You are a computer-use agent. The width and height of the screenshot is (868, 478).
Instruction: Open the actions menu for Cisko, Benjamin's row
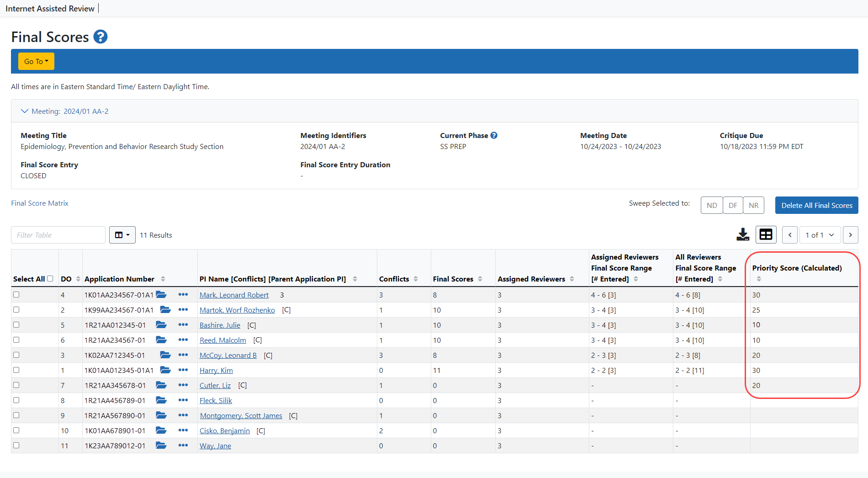coord(183,430)
